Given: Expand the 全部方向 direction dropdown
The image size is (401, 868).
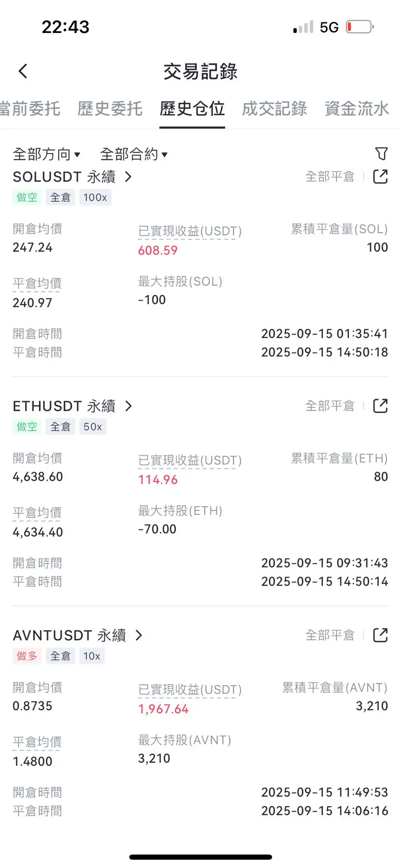Looking at the screenshot, I should 46,154.
